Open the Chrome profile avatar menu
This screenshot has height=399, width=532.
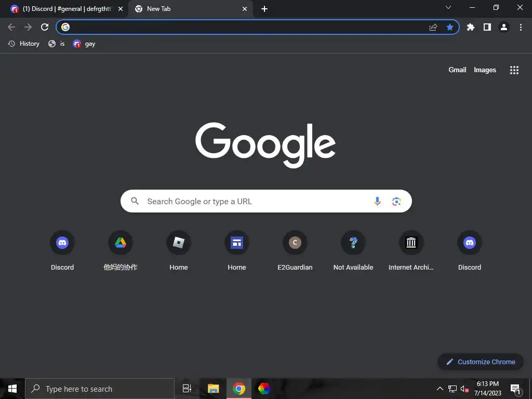tap(504, 27)
